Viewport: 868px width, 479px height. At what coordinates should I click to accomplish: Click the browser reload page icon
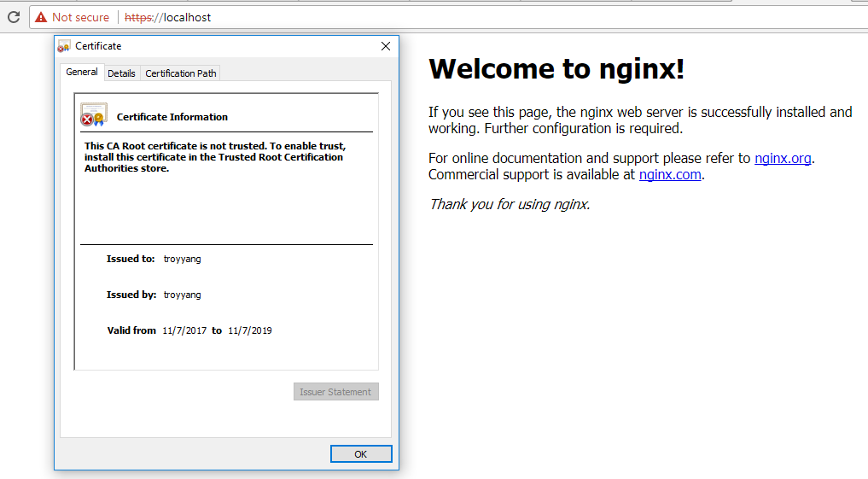[14, 17]
